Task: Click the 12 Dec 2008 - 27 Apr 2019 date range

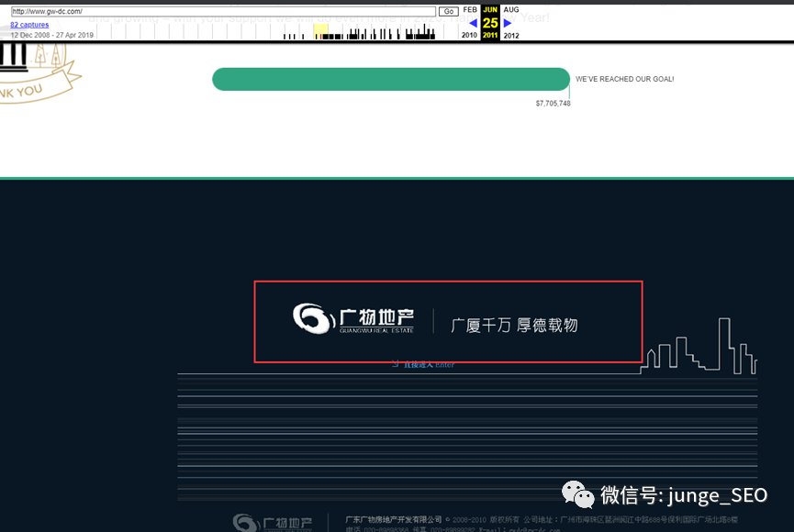Action: (51, 35)
